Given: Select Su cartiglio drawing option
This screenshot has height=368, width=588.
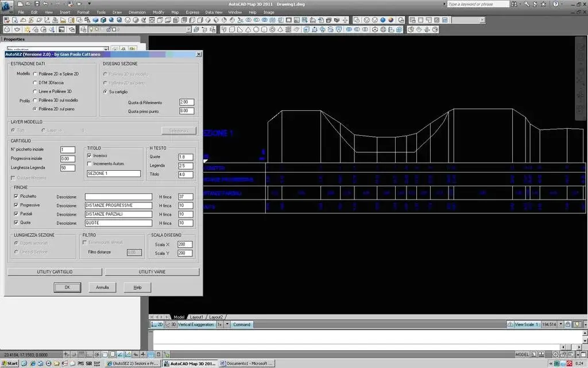Looking at the screenshot, I should click(x=105, y=91).
